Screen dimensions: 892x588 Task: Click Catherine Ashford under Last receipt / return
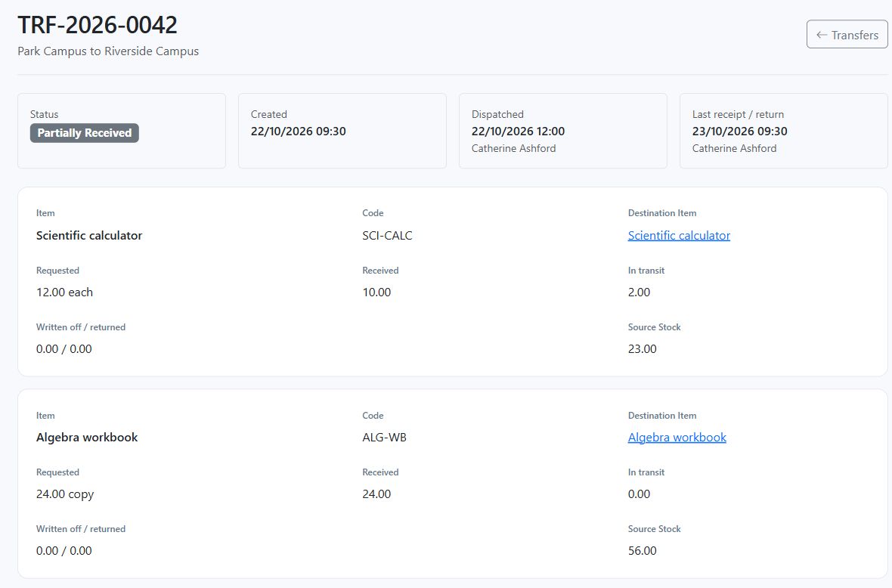point(734,148)
